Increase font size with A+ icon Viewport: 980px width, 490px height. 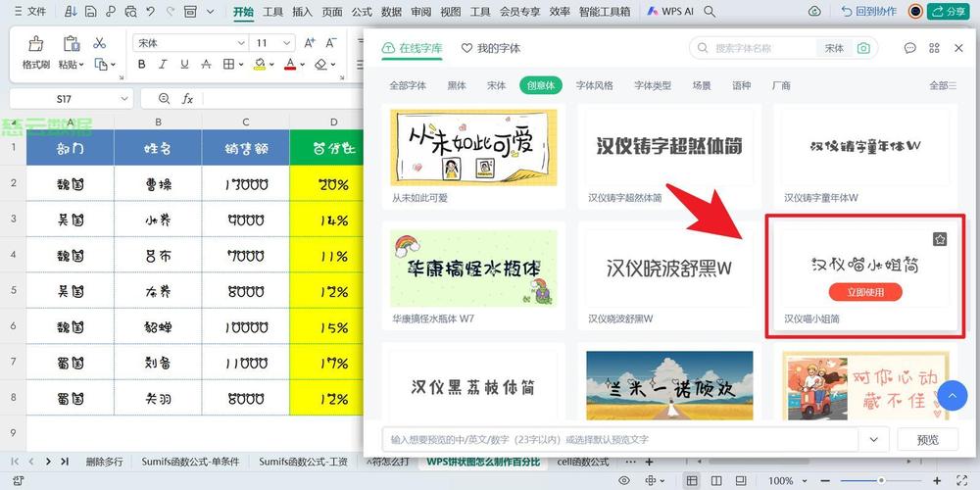[310, 43]
